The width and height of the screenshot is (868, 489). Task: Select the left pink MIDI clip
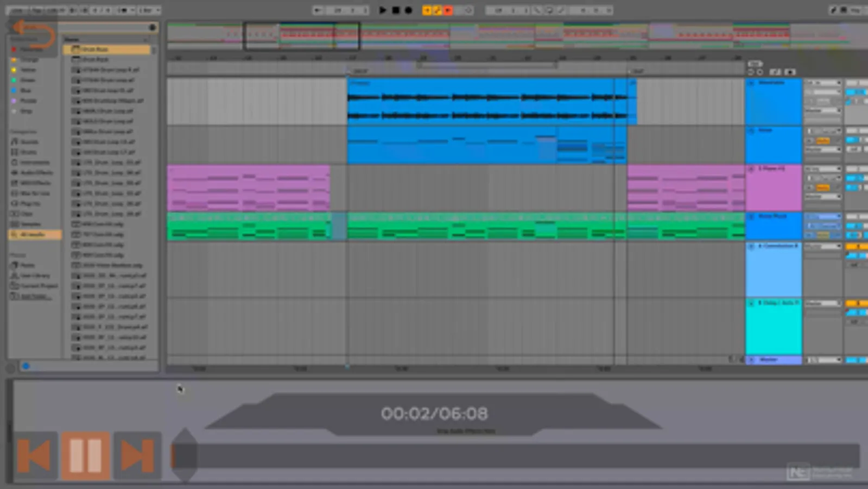tap(249, 188)
